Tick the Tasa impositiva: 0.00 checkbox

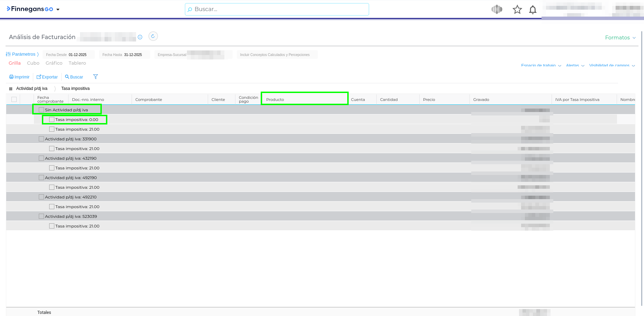click(x=52, y=120)
